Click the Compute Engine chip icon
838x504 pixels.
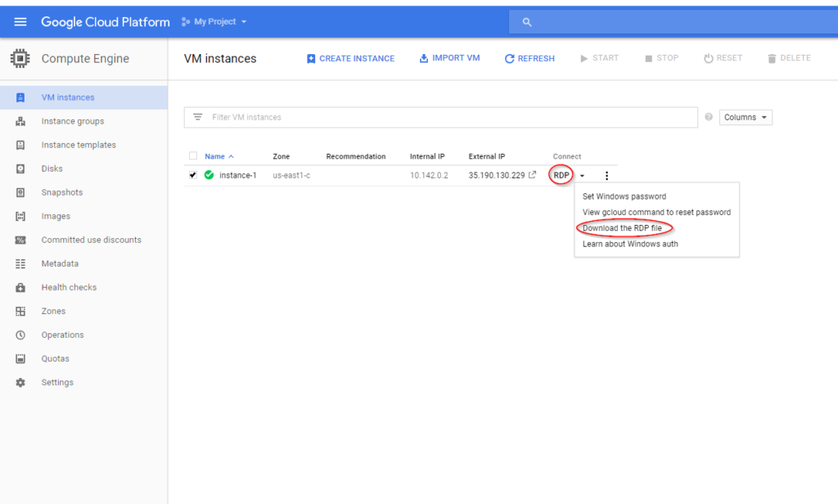[x=20, y=58]
